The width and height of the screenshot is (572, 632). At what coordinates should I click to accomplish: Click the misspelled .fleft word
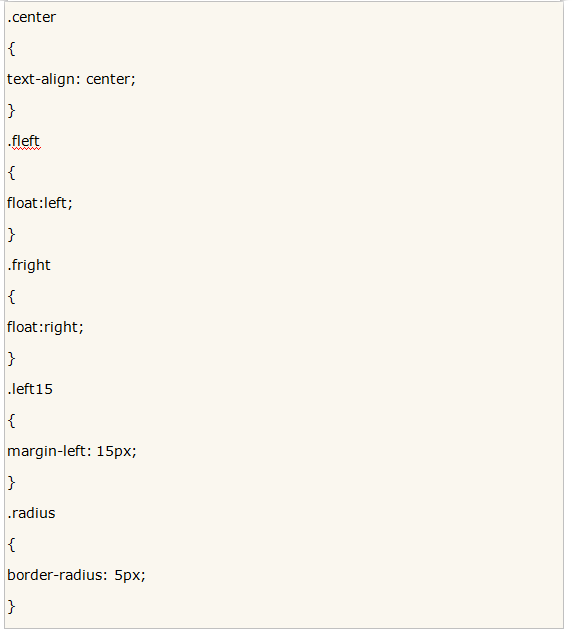coord(25,141)
